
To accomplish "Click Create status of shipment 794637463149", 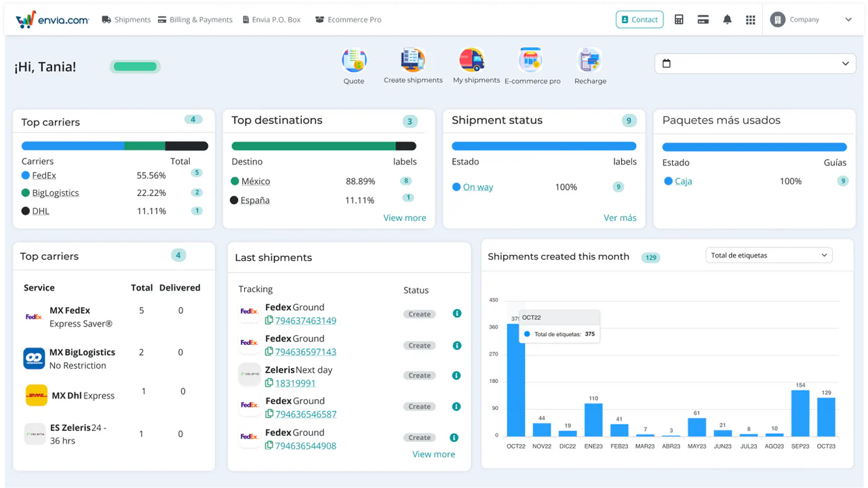I will 419,314.
